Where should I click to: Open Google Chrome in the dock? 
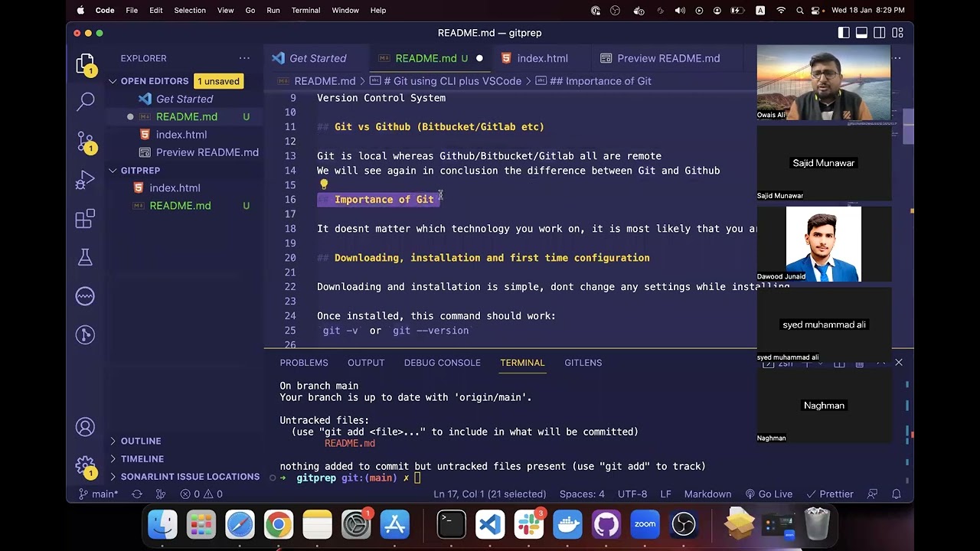[279, 525]
